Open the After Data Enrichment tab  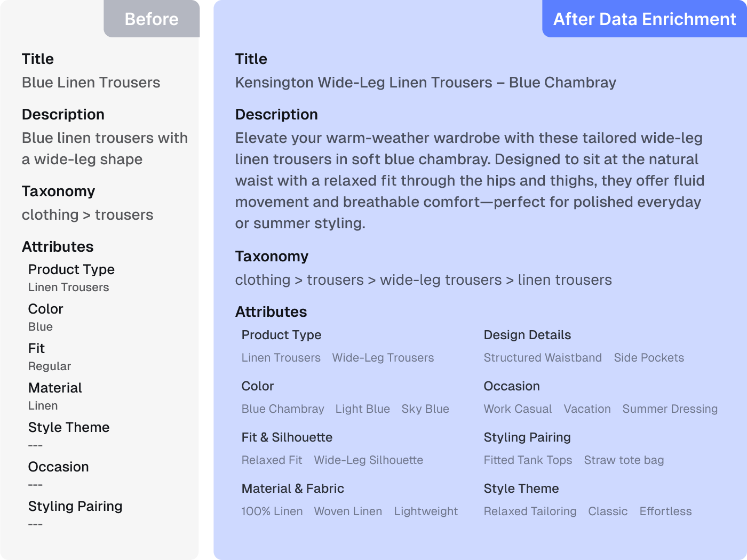644,19
